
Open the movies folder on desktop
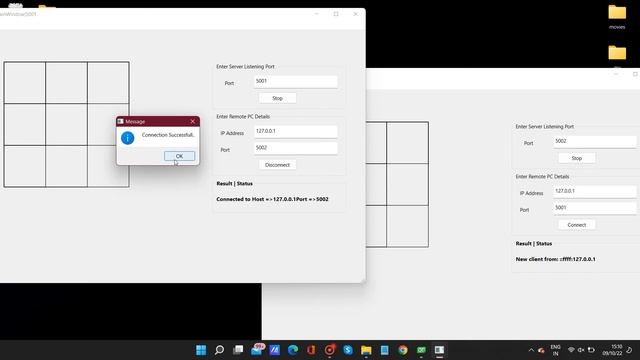click(x=617, y=17)
